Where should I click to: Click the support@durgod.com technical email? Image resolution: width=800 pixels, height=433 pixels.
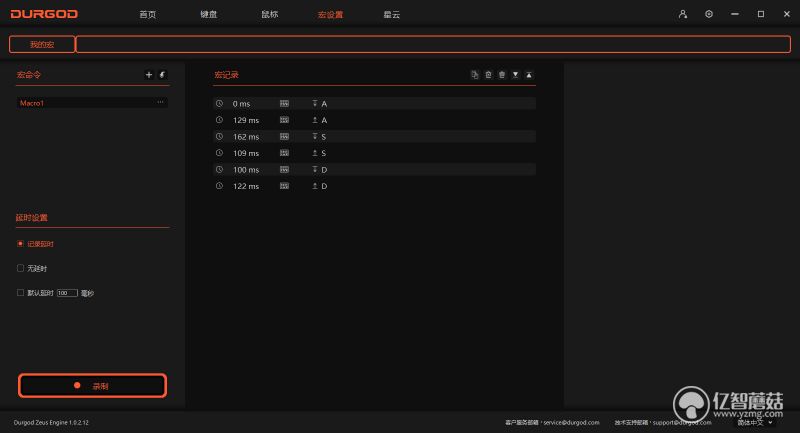click(x=682, y=422)
